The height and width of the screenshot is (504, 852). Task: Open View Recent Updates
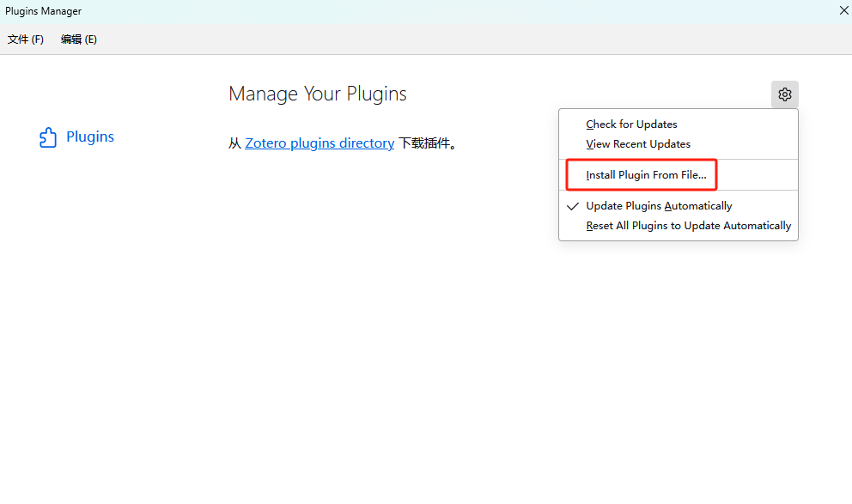click(638, 144)
